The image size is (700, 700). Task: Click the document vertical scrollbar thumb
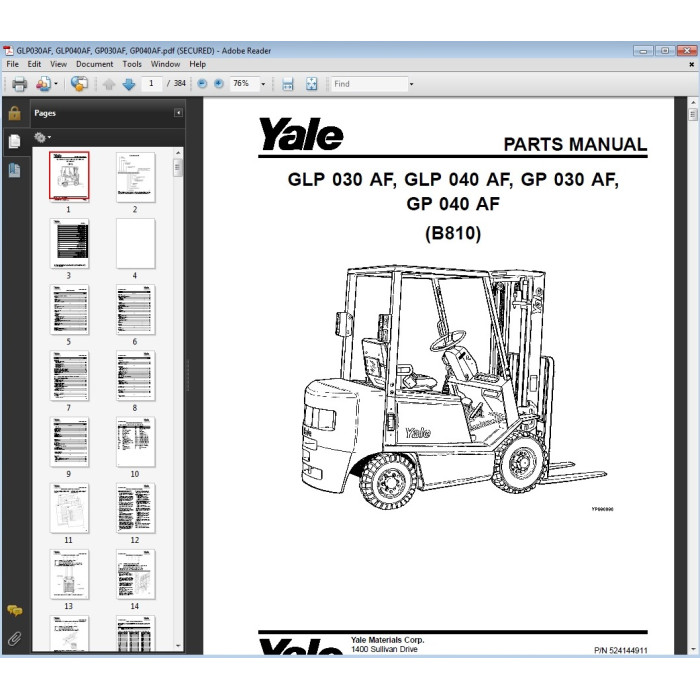point(692,115)
